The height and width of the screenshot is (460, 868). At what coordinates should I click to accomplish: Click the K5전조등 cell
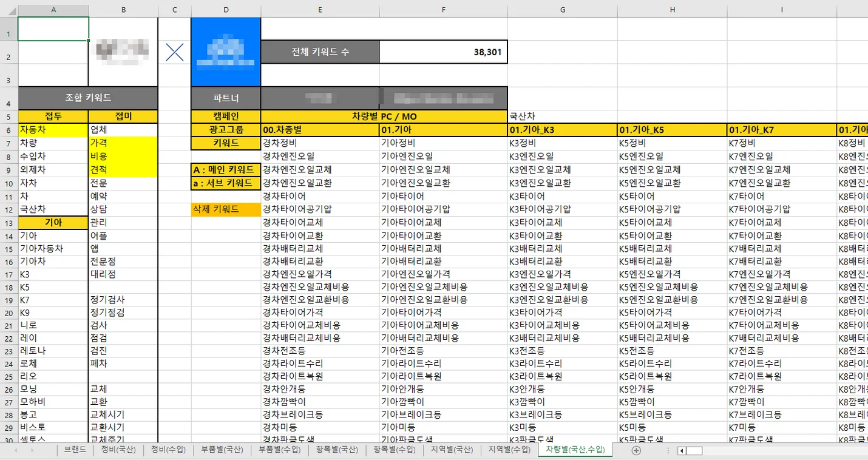click(x=673, y=351)
